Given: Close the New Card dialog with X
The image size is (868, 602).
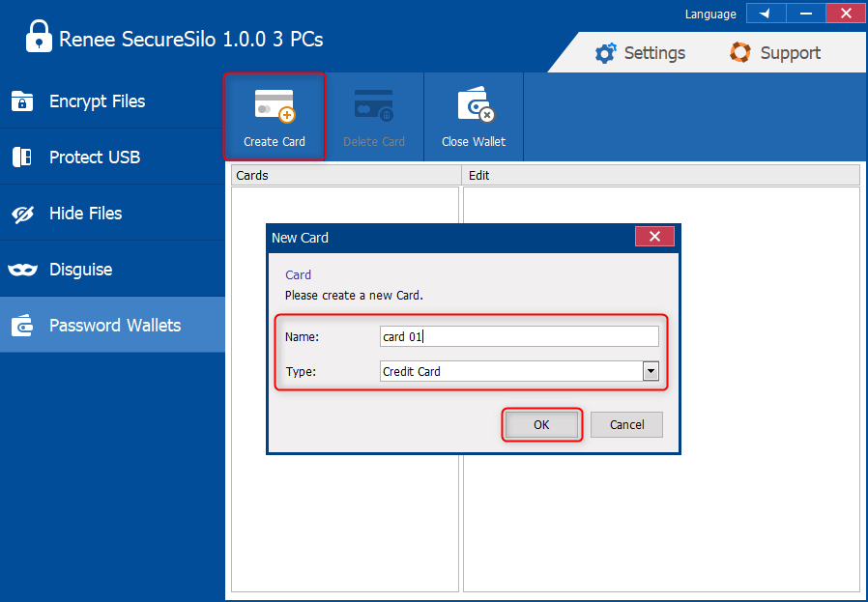Looking at the screenshot, I should click(x=654, y=237).
